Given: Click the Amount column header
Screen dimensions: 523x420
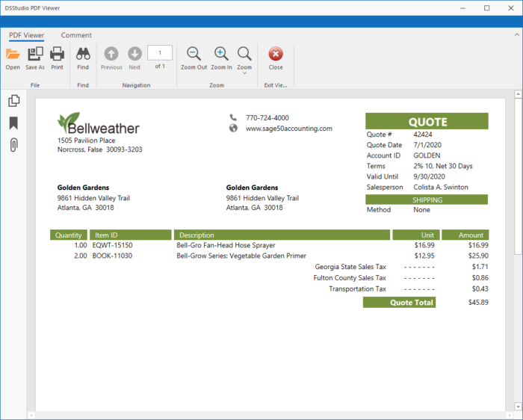Looking at the screenshot, I should coord(465,235).
